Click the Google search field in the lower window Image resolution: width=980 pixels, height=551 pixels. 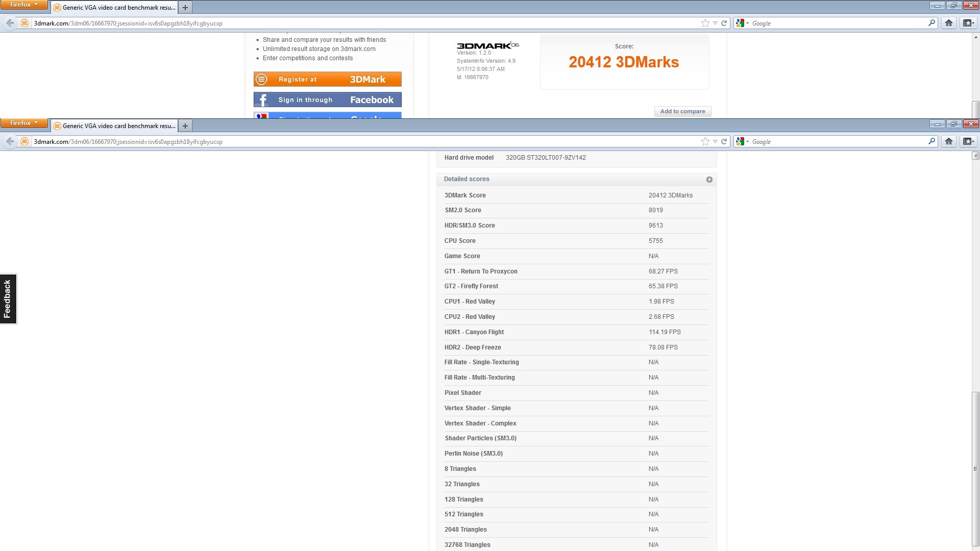click(x=837, y=141)
